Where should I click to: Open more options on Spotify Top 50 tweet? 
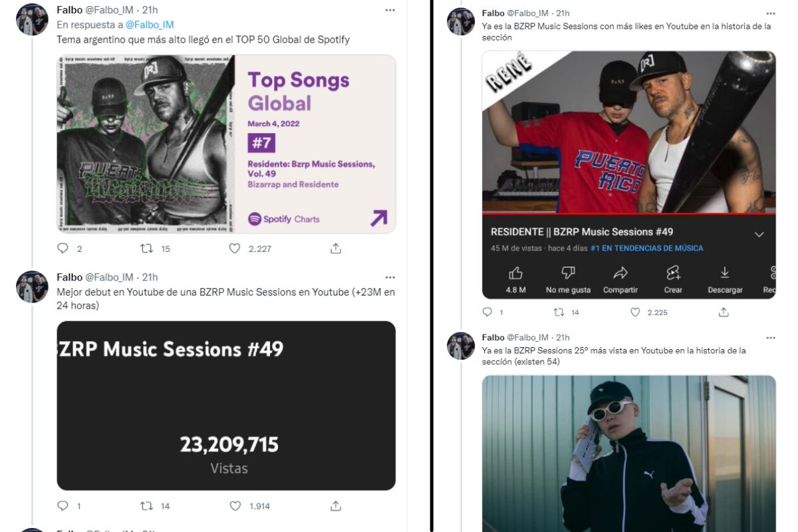(390, 10)
